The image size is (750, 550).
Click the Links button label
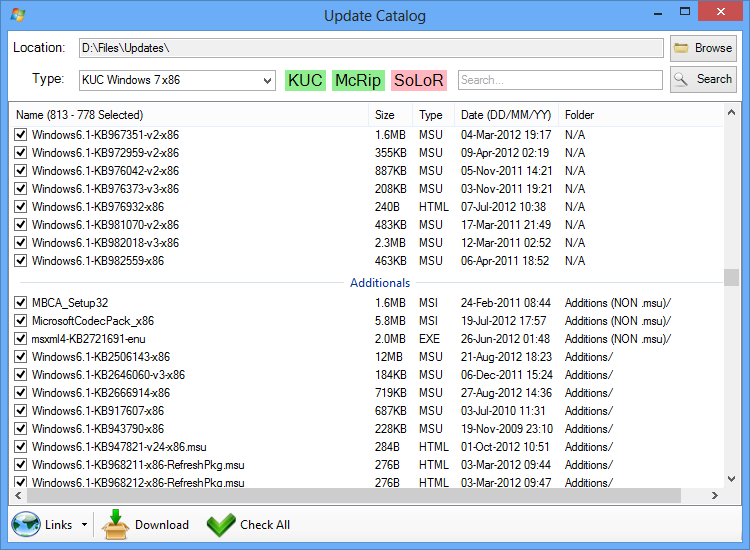click(x=58, y=525)
